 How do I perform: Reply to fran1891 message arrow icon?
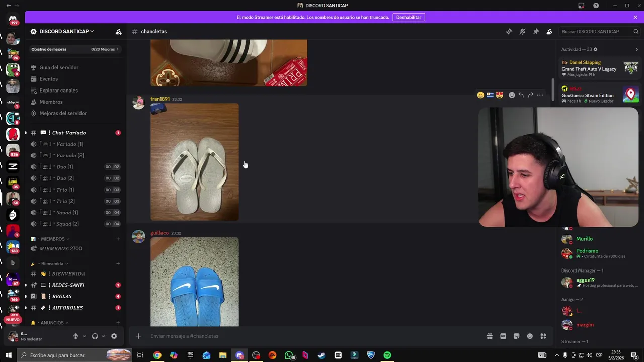(521, 95)
